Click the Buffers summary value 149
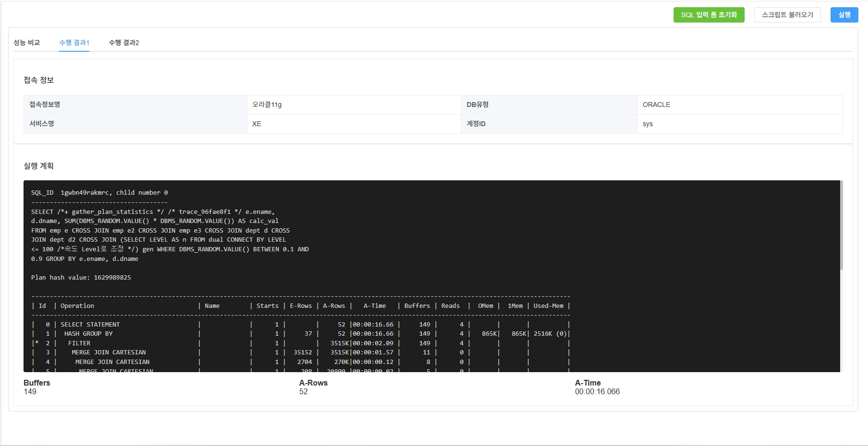This screenshot has width=868, height=446. coord(30,392)
